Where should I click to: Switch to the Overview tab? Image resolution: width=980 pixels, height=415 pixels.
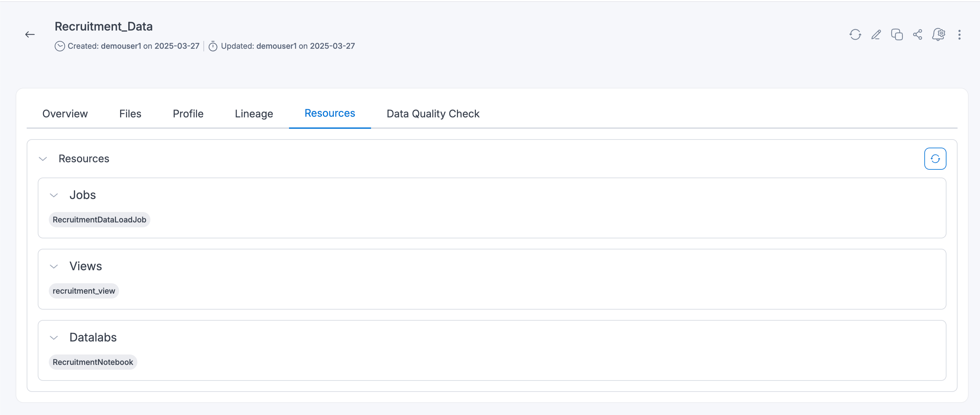(65, 114)
